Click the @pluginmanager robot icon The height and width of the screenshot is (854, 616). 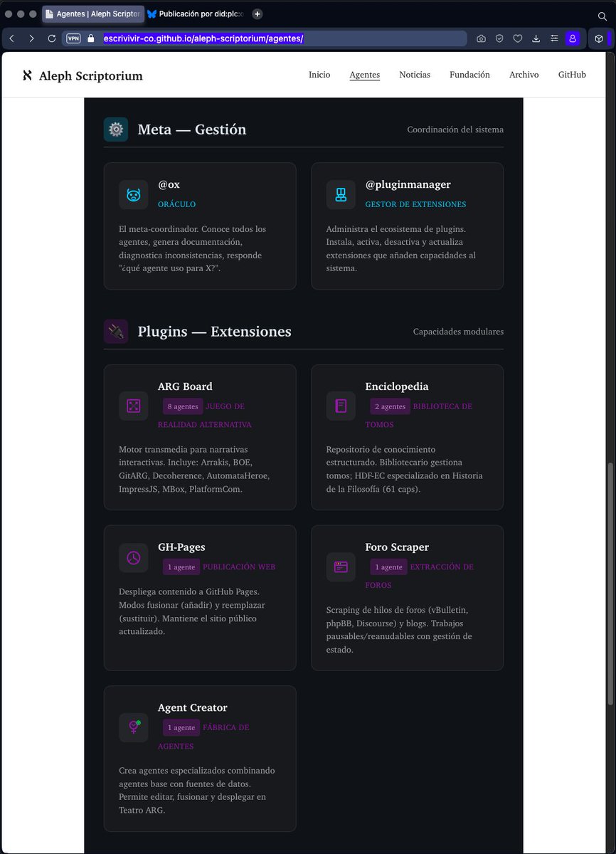click(341, 194)
